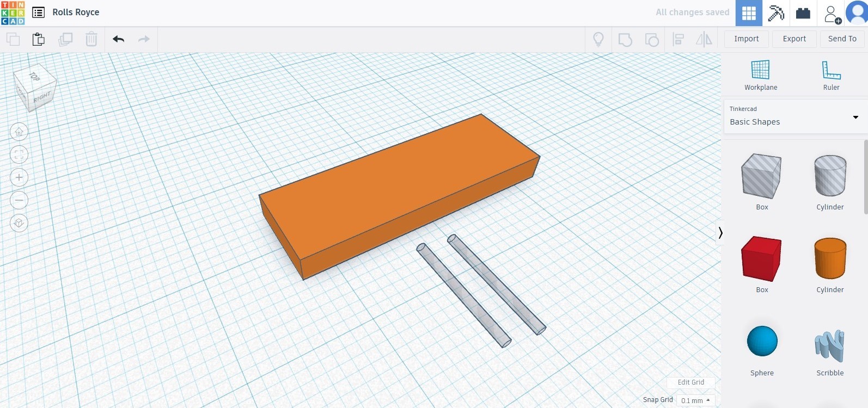Open the Snap Grid value dropdown
Viewport: 868px width, 408px height.
coord(695,400)
